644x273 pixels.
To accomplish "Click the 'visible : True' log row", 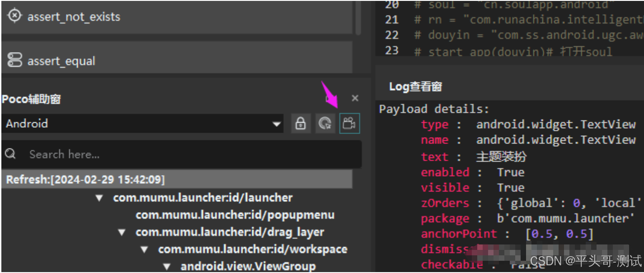I will (473, 188).
